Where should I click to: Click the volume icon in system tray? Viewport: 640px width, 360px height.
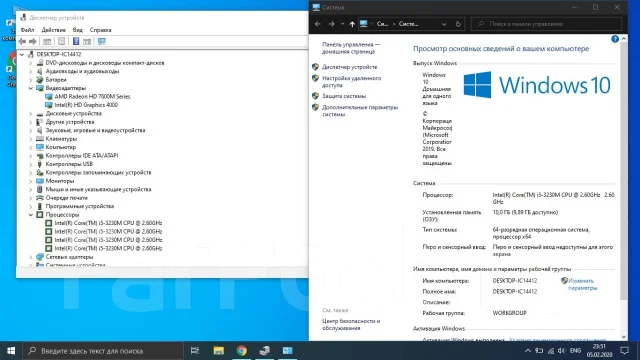[x=562, y=351]
